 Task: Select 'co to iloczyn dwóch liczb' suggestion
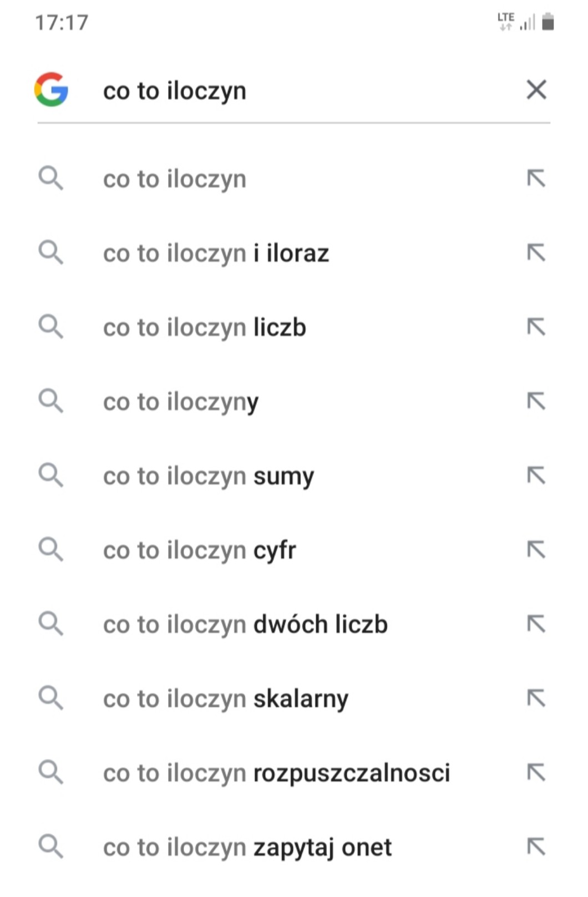pos(245,625)
